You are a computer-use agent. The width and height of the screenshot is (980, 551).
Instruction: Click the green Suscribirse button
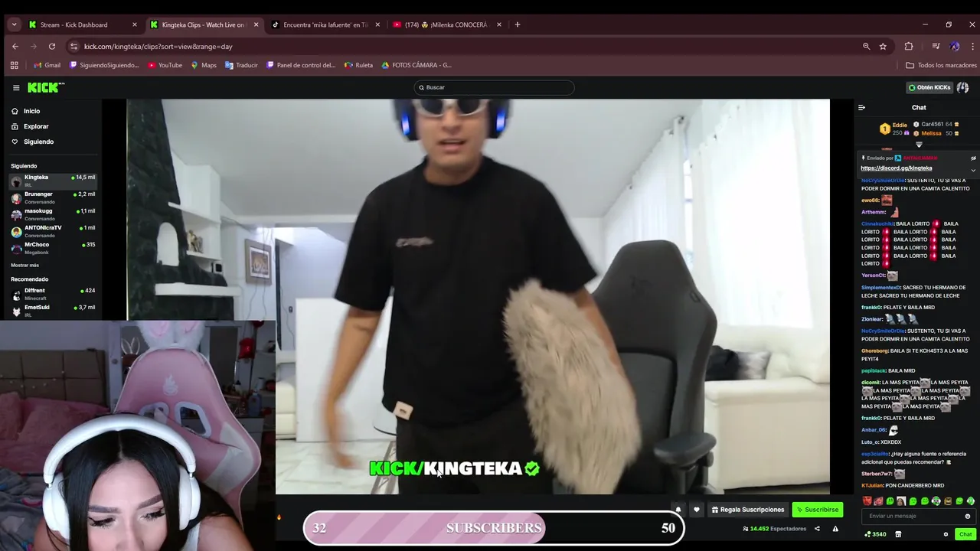pos(818,510)
